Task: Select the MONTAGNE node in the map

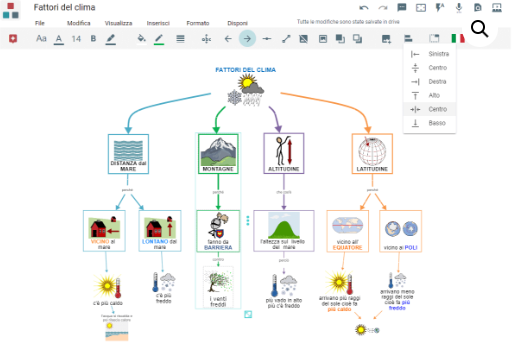Action: [218, 154]
